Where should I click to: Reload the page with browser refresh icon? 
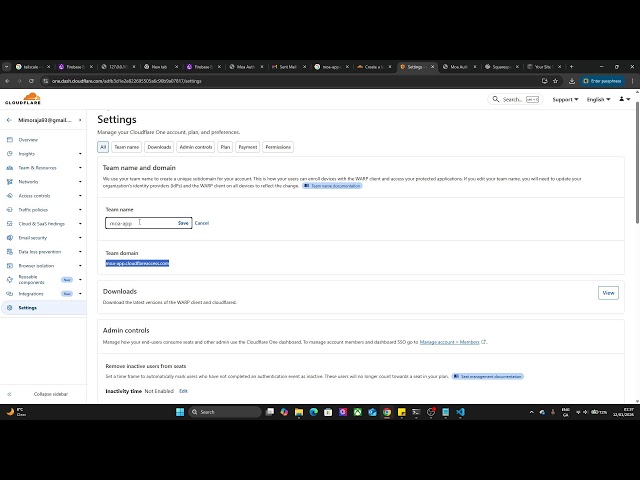tap(31, 81)
